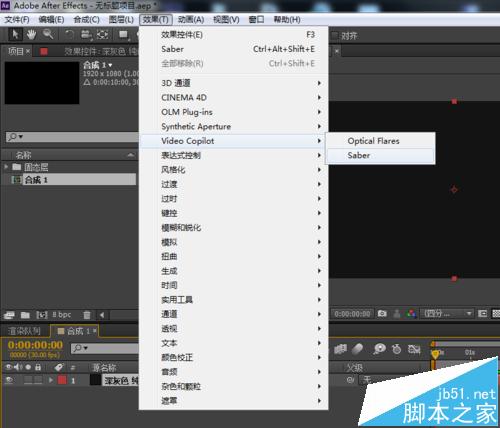500x428 pixels.
Task: Click the Interpret Footage icon in Project panel
Action: (9, 315)
